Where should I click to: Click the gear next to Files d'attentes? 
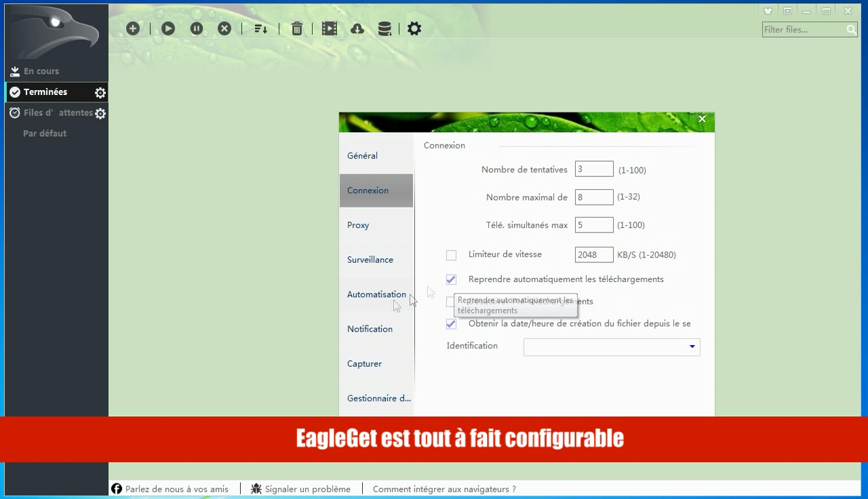[100, 114]
